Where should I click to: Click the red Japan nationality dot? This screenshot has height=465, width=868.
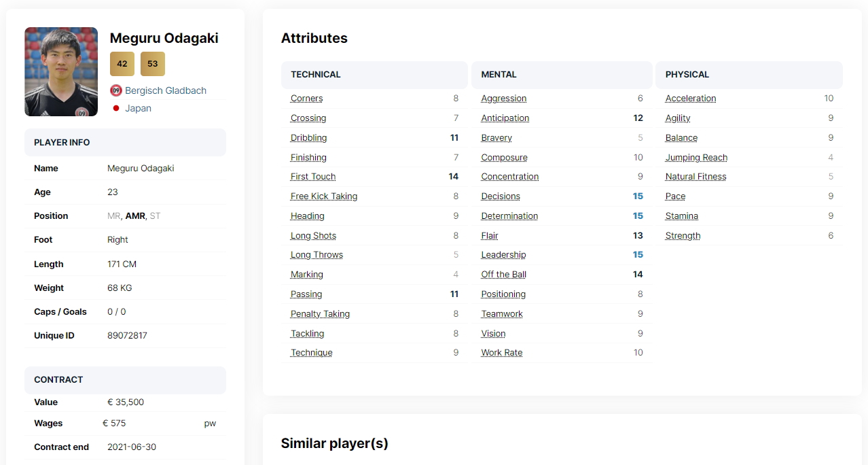[x=116, y=108]
